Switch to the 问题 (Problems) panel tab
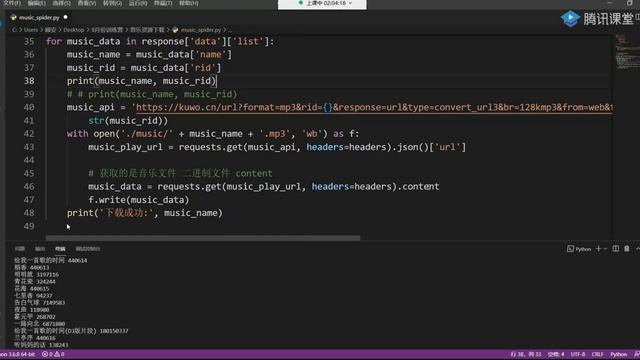Image resolution: width=640 pixels, height=360 pixels. tap(20, 249)
